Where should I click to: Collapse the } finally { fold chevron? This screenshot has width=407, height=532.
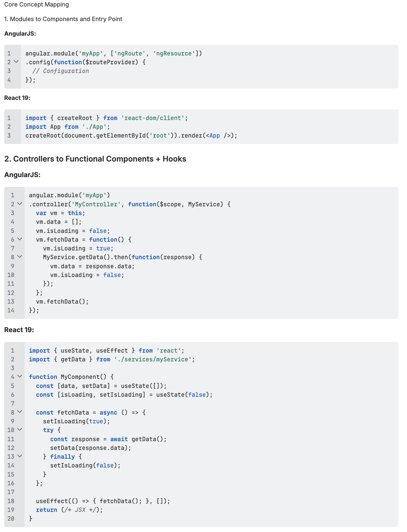20,456
